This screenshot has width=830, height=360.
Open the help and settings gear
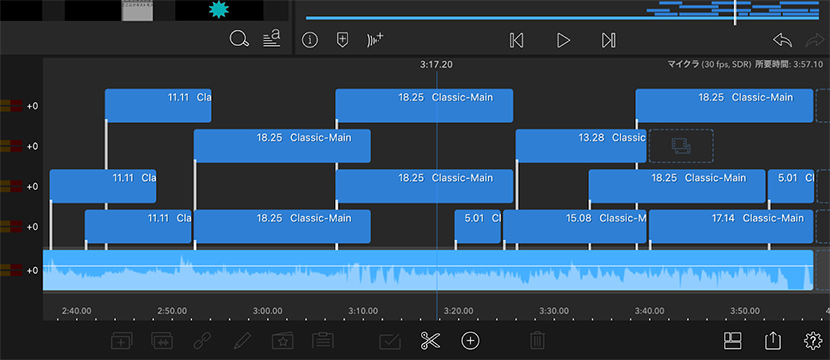click(x=813, y=340)
